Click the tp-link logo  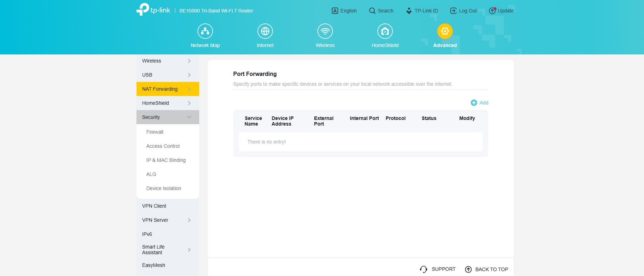(153, 10)
